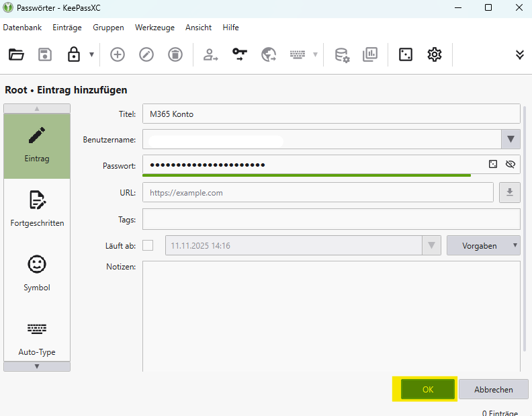Enable the Läuft ab expiry checkbox
The image size is (532, 416).
(148, 245)
